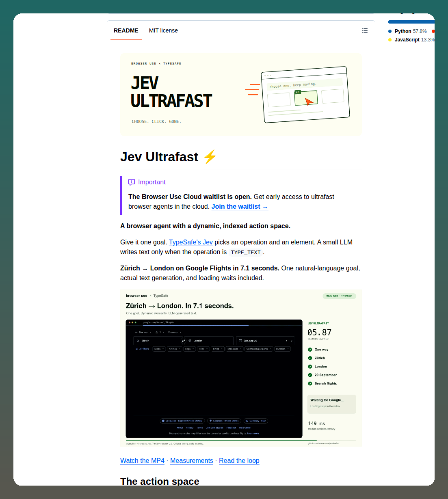Click the previous day chevron in the date field

click(287, 341)
